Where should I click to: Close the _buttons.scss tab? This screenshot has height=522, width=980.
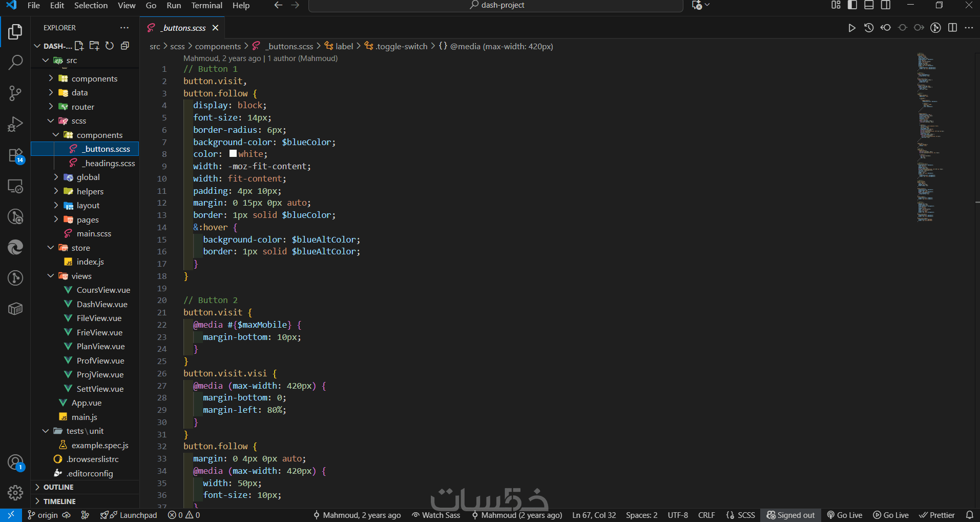216,28
